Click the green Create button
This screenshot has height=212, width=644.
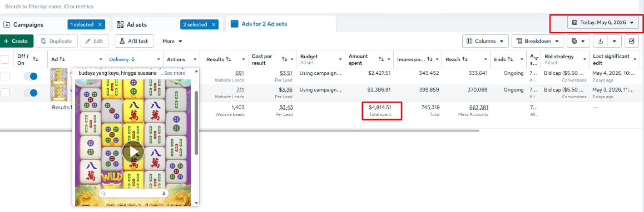tap(17, 41)
